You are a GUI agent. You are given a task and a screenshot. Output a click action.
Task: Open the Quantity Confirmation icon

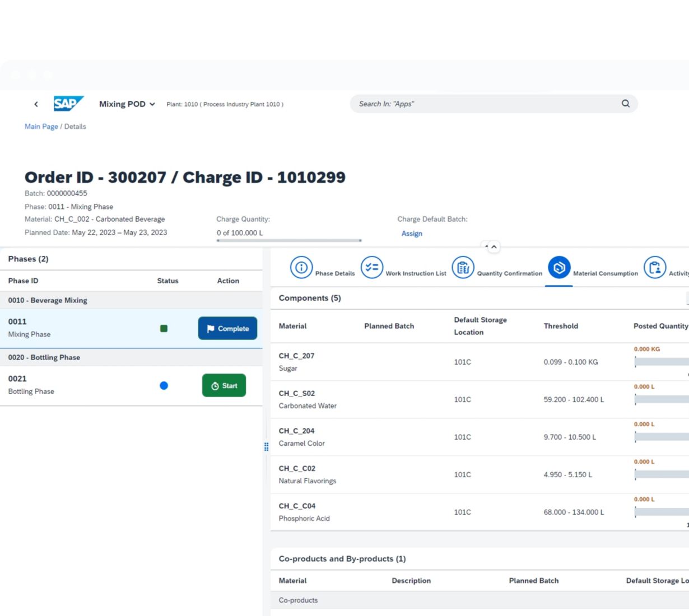463,268
